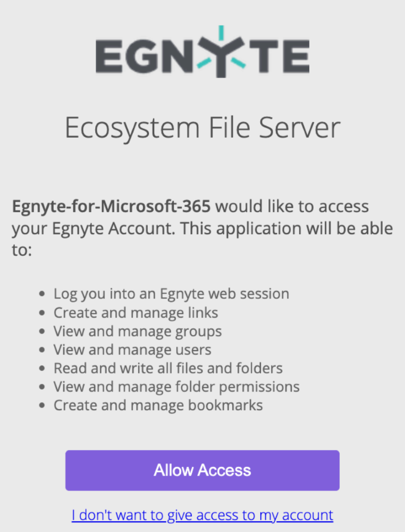Click the bullet before "Log you into an Egnyte web session"
Screen dimensions: 405x532
point(43,294)
